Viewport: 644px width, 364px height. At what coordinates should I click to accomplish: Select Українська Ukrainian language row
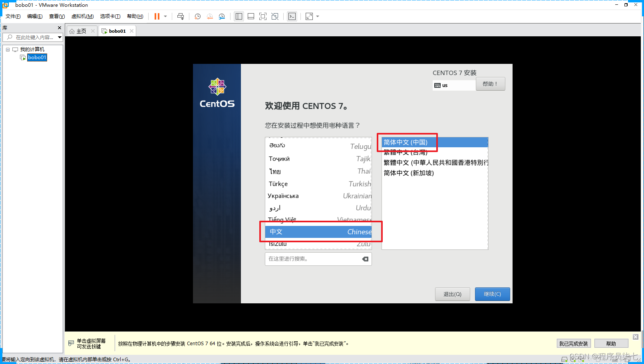[318, 196]
